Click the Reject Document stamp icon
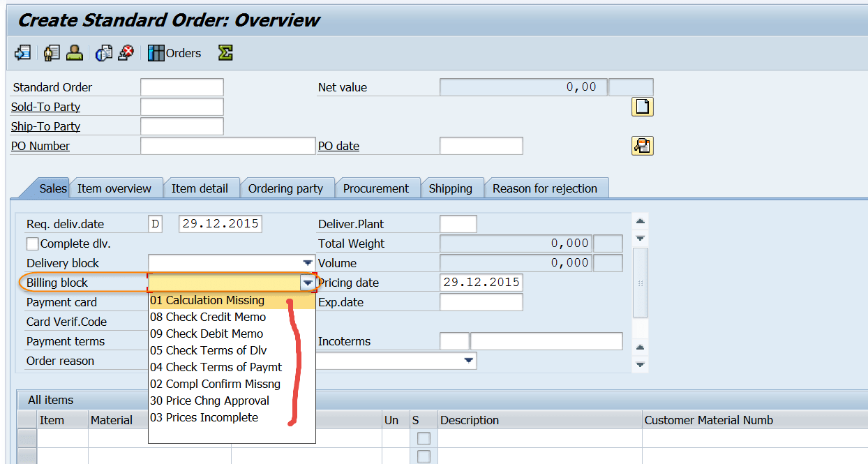 [126, 52]
